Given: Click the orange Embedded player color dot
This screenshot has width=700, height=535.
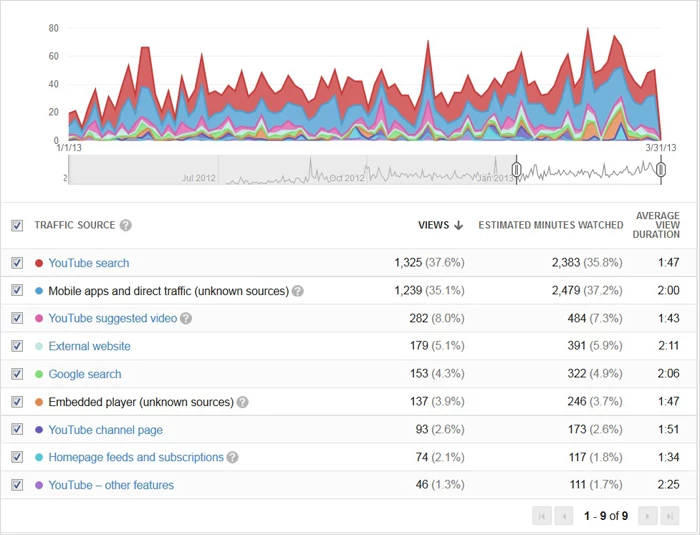Looking at the screenshot, I should 39,402.
